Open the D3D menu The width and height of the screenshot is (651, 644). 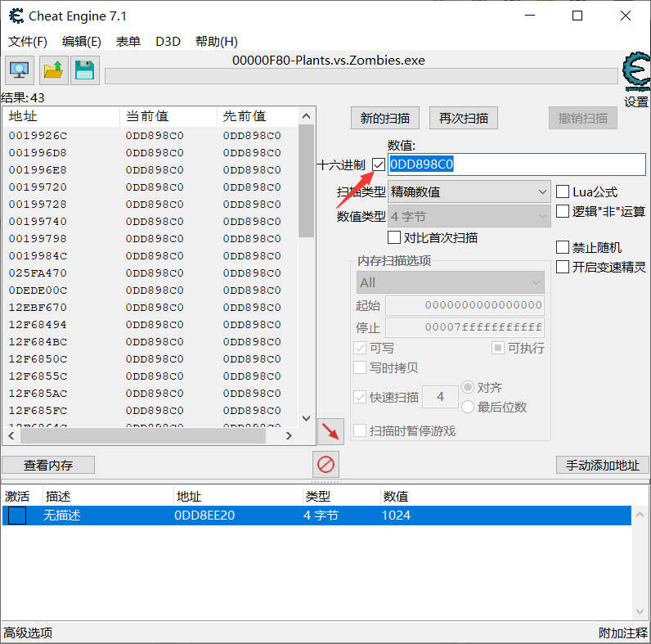[x=168, y=42]
